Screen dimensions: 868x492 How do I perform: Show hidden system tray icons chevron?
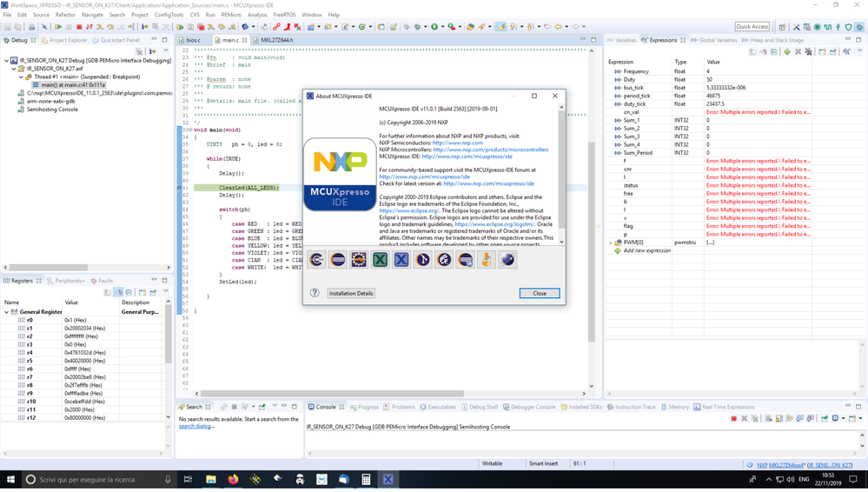coord(768,479)
